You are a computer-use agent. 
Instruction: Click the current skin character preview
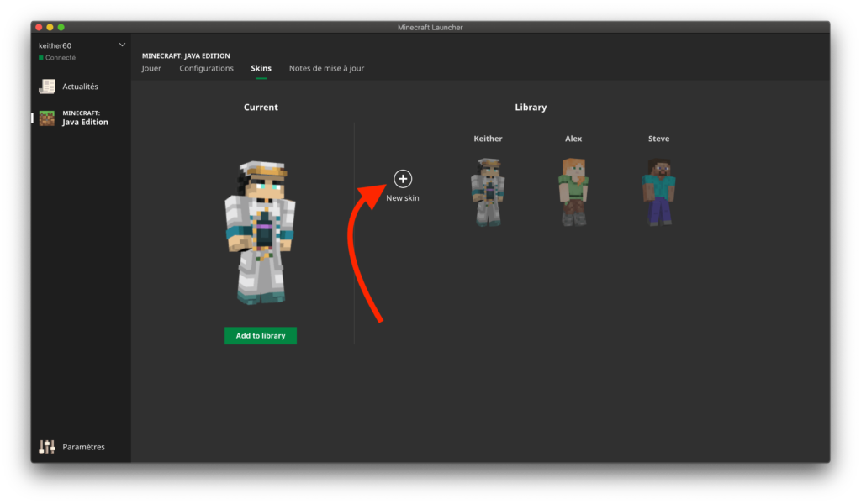tap(261, 231)
